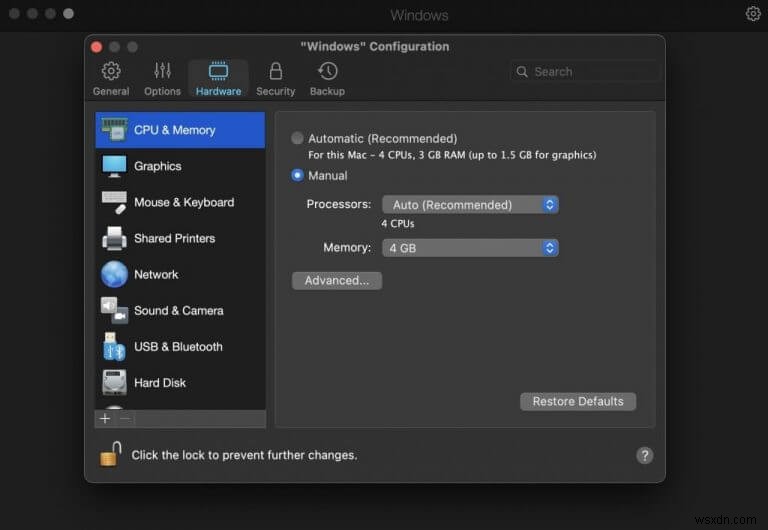Click the Graphics monitor icon
768x530 pixels.
[114, 166]
